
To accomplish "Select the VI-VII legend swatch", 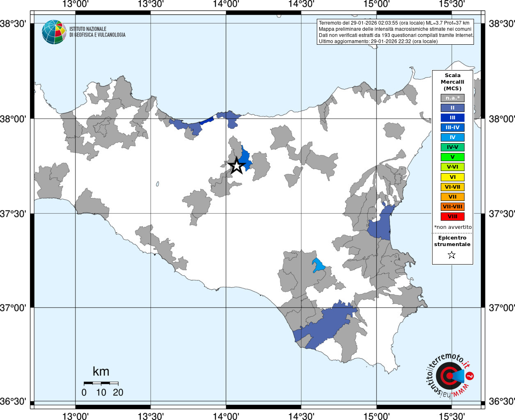I will pos(453,187).
